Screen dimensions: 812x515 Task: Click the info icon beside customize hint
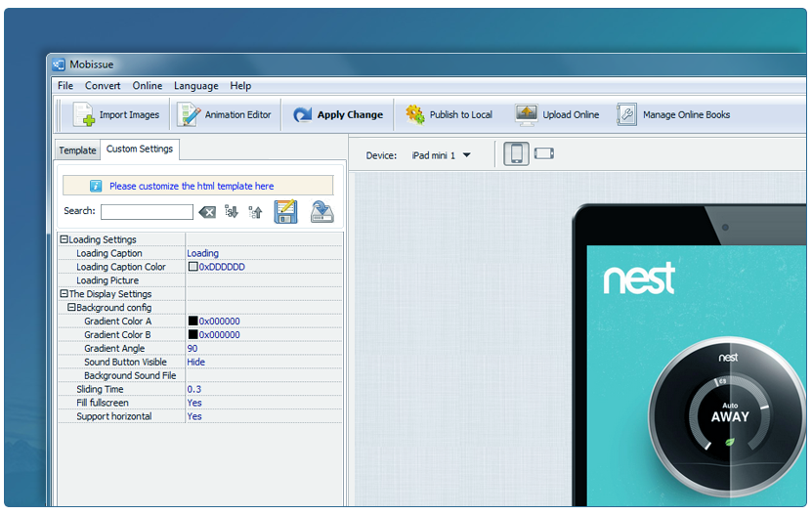[96, 186]
